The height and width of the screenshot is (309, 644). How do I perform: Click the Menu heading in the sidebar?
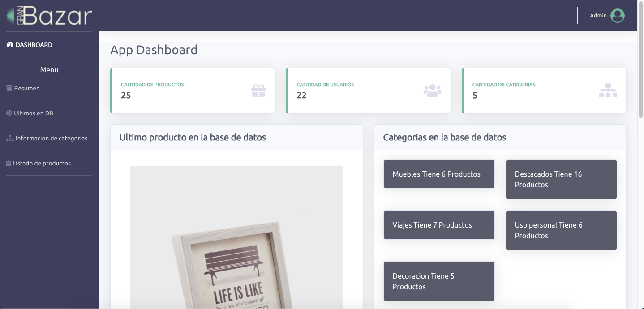(49, 70)
